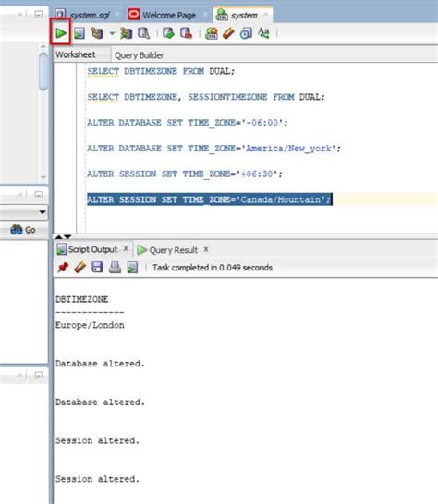Switch to the Query Result tab
Screen dimensions: 438x504
click(173, 250)
